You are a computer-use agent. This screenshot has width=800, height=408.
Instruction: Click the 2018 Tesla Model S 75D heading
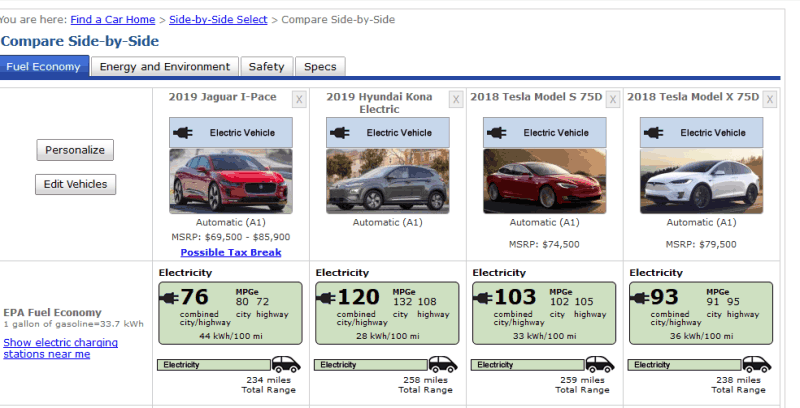(536, 97)
